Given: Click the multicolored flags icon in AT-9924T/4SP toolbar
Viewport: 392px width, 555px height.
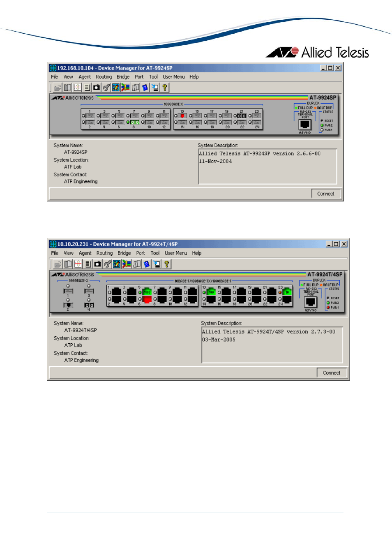Looking at the screenshot, I should [x=127, y=264].
